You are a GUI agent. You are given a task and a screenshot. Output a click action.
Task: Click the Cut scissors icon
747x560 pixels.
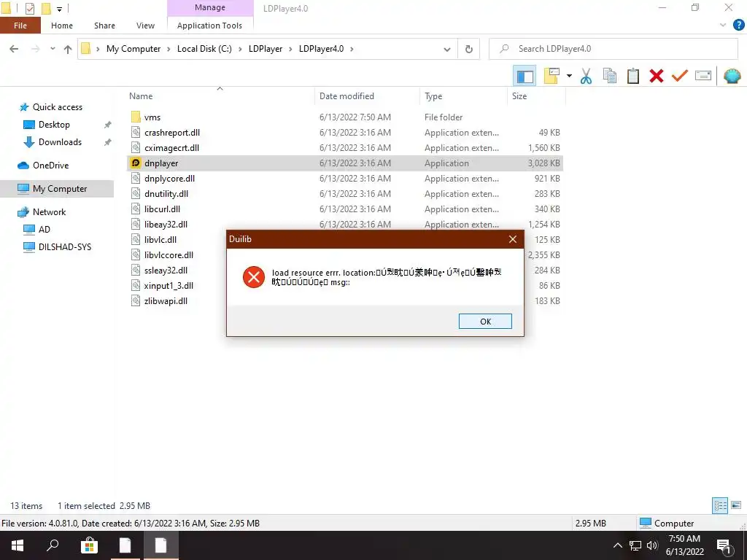pos(586,76)
